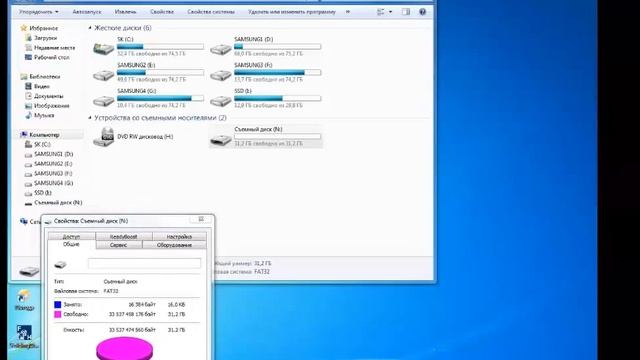Screen dimensions: 640x360
Task: Click the drive icon in properties dialog
Action: coord(60,264)
